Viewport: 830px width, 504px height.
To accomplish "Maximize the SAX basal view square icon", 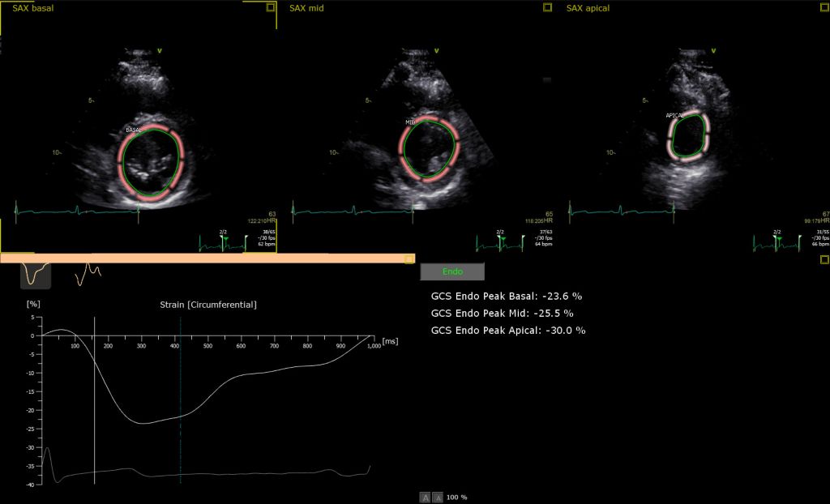I will coord(271,7).
